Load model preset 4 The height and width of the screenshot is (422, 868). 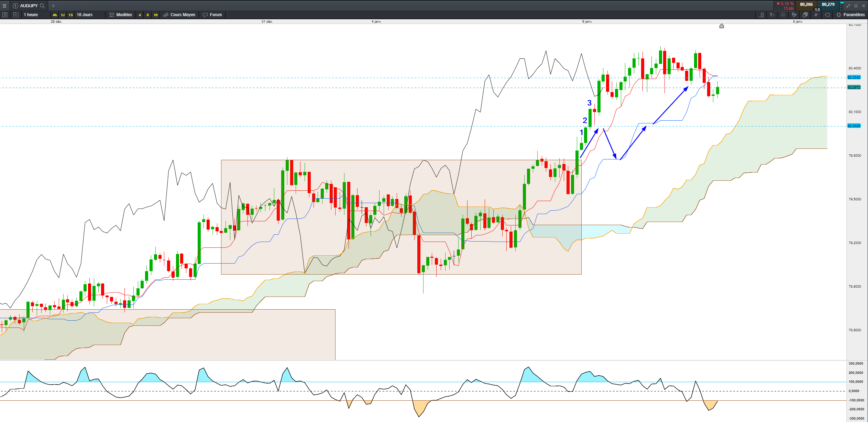[x=140, y=15]
